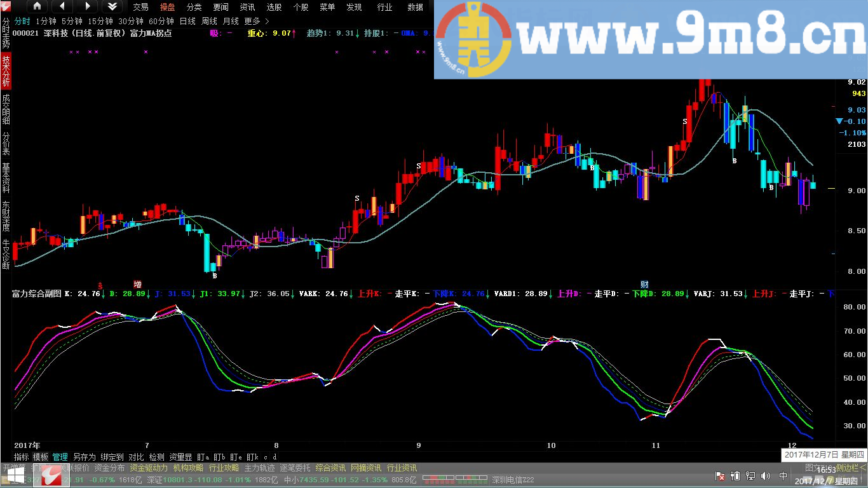Click the 模板 button

41,457
